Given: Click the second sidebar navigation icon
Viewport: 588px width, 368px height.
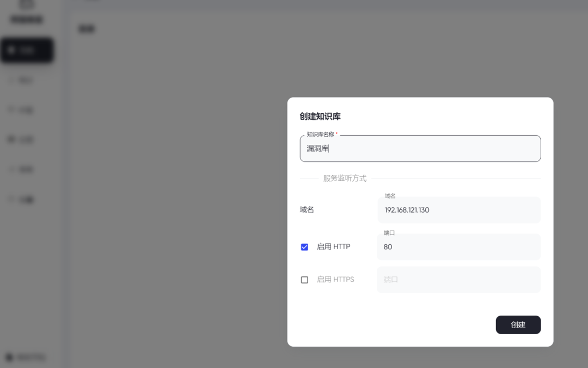Looking at the screenshot, I should (x=12, y=80).
